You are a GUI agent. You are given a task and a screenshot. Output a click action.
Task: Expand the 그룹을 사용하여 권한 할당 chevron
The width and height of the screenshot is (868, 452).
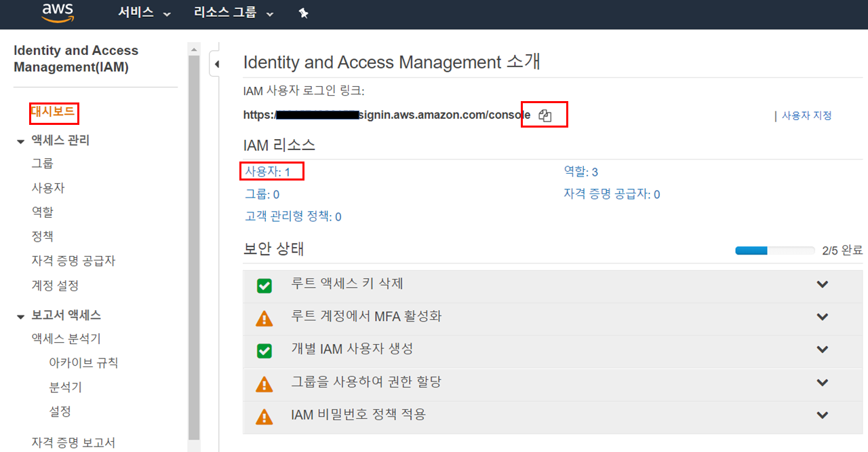click(x=823, y=383)
